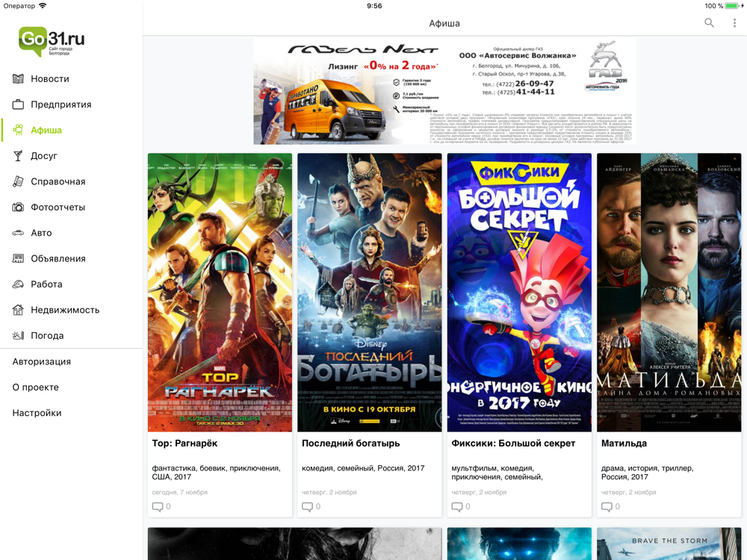Image resolution: width=747 pixels, height=560 pixels.
Task: Open the Газель Next advertisement banner
Action: [444, 91]
